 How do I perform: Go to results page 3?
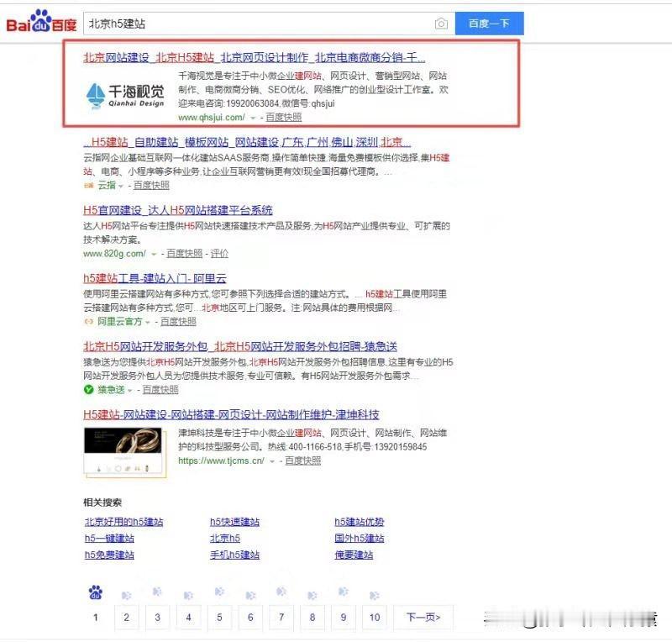pos(157,618)
